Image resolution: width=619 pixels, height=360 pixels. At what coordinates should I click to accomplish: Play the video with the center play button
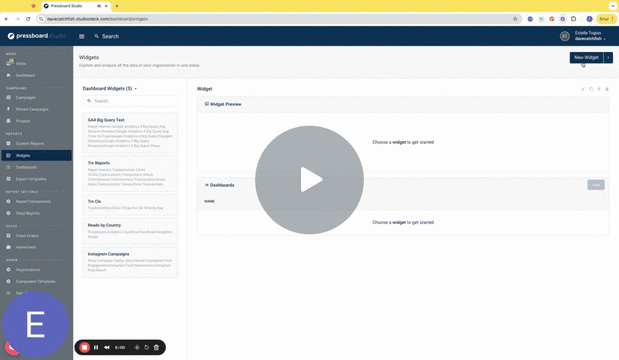pyautogui.click(x=310, y=180)
